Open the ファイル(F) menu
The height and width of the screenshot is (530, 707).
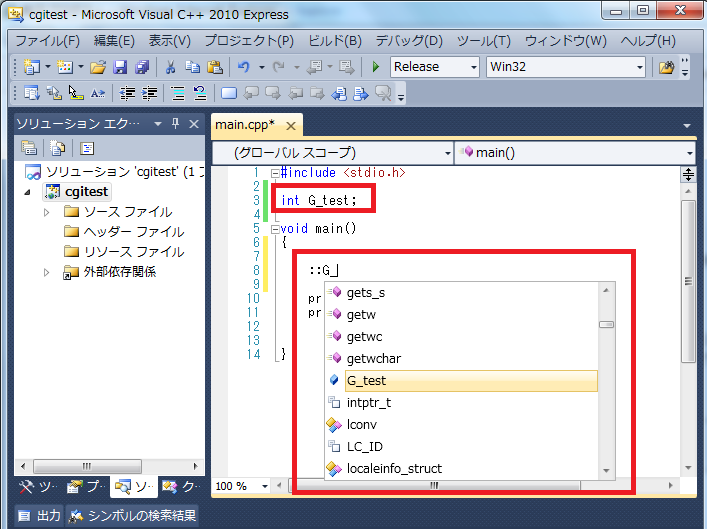click(x=47, y=41)
